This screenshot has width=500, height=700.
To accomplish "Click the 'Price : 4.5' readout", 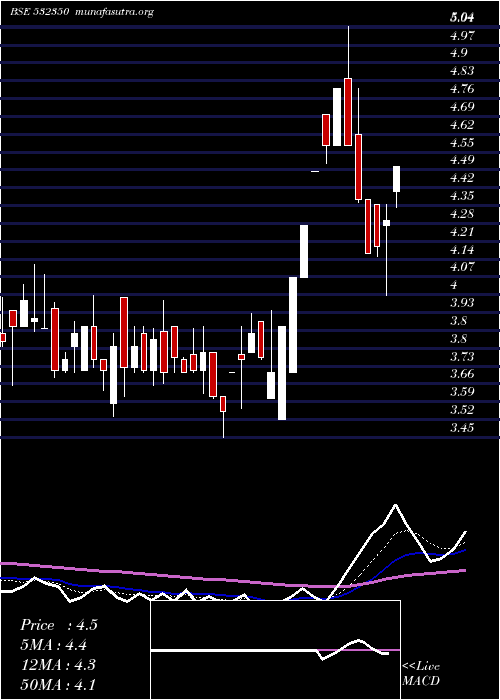I will pyautogui.click(x=58, y=625).
